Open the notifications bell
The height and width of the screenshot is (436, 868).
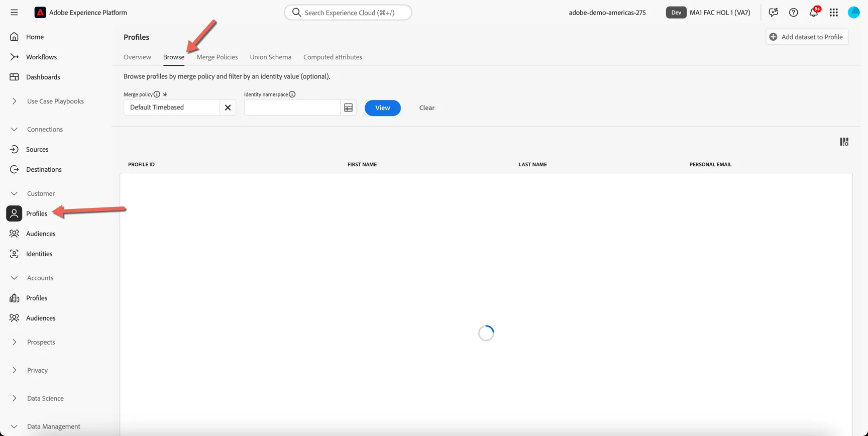click(x=814, y=13)
